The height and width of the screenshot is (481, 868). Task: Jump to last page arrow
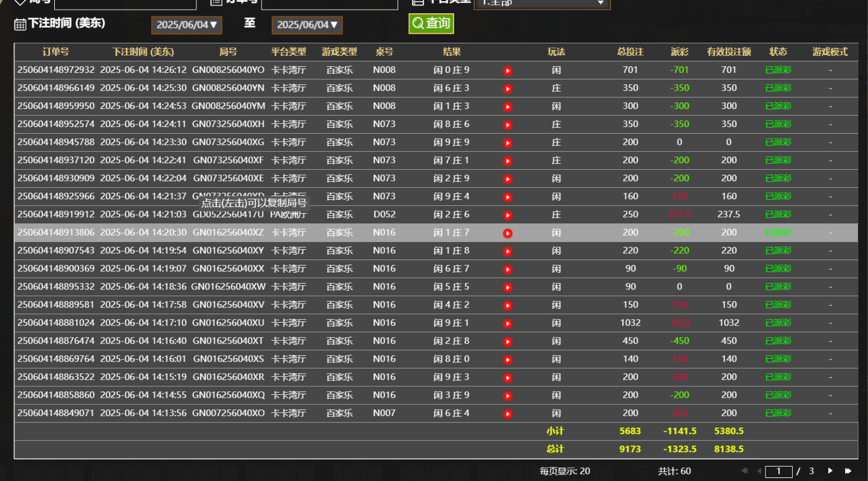pos(849,471)
